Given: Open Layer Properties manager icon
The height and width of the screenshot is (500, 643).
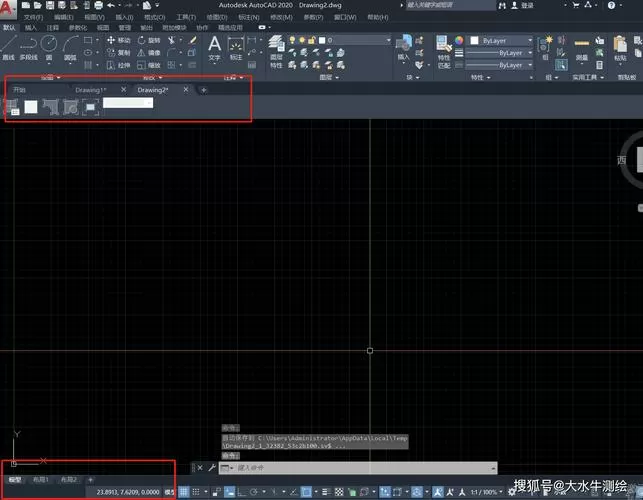Looking at the screenshot, I should point(276,52).
